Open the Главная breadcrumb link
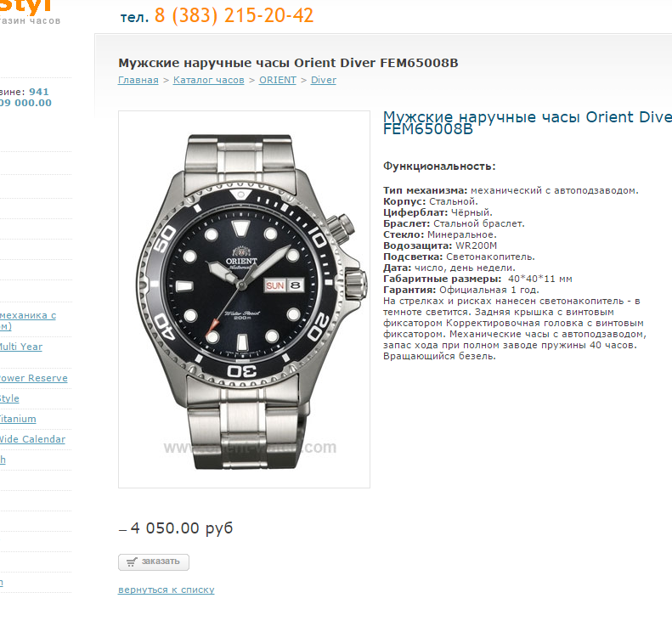 coord(138,80)
